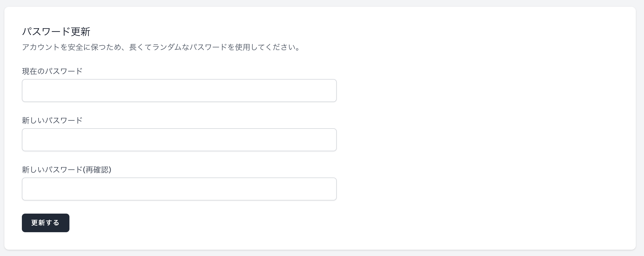
Task: Place cursor in the topmost password field
Action: 179,90
